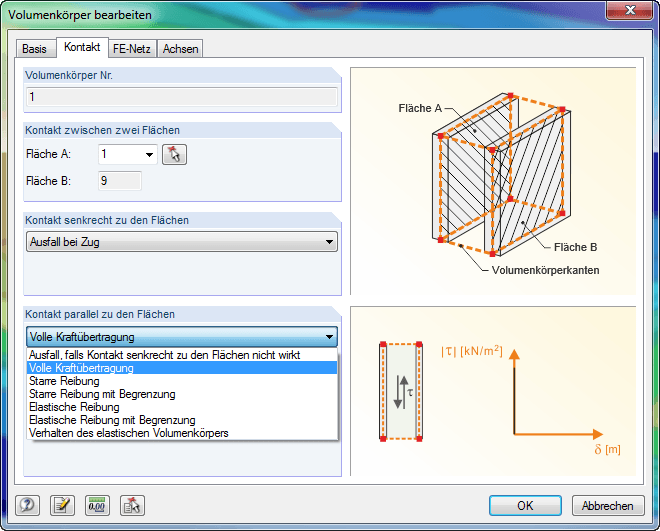This screenshot has width=660, height=531.
Task: Click the Fläche B value field
Action: tap(120, 181)
